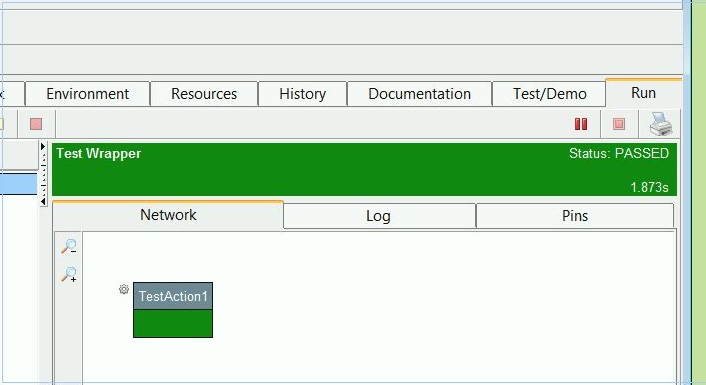
Task: Open the Resources tab
Action: coord(204,94)
